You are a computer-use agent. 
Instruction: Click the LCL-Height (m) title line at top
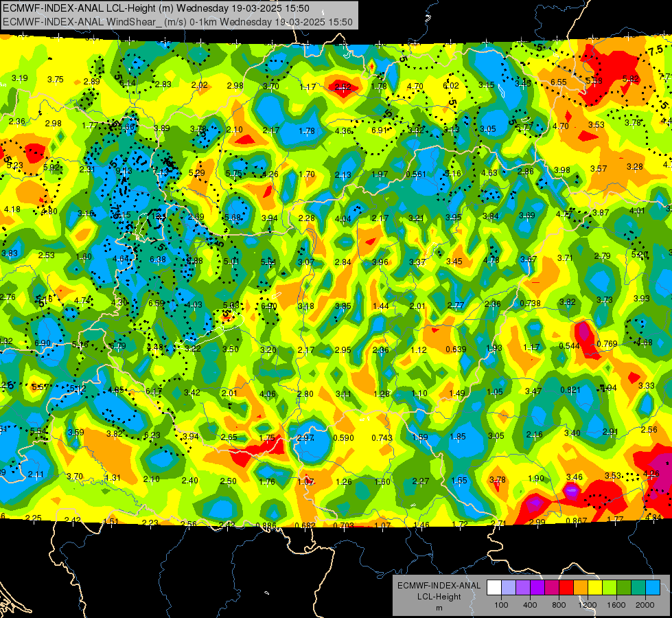(x=156, y=8)
